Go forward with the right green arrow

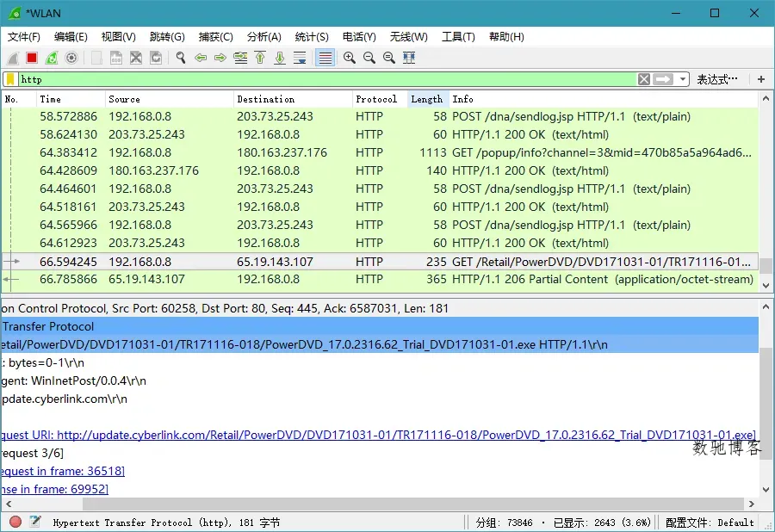click(220, 58)
